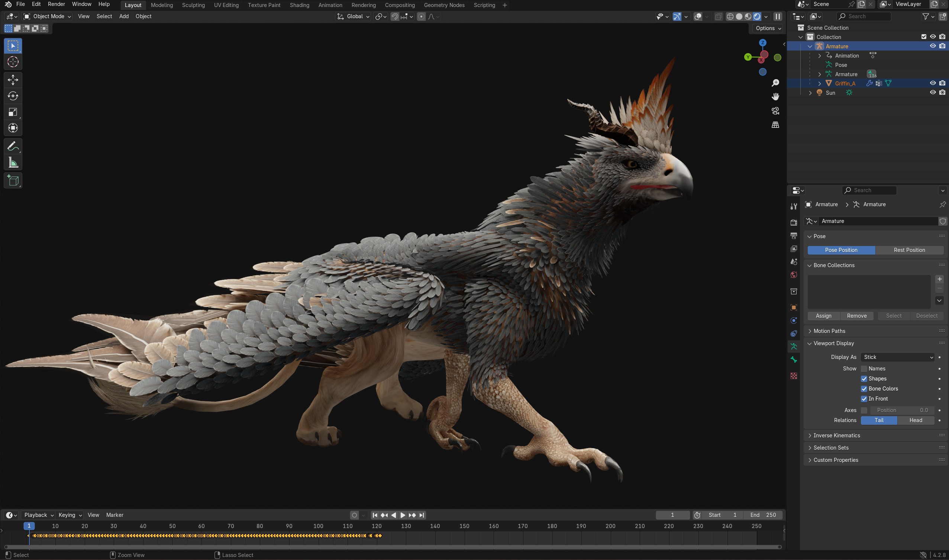Open Bone properties tab
The image size is (949, 560).
(x=794, y=360)
